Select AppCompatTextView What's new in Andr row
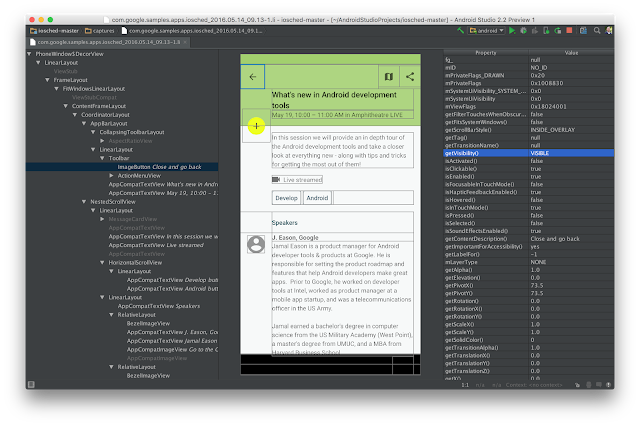640x426 pixels. point(163,184)
